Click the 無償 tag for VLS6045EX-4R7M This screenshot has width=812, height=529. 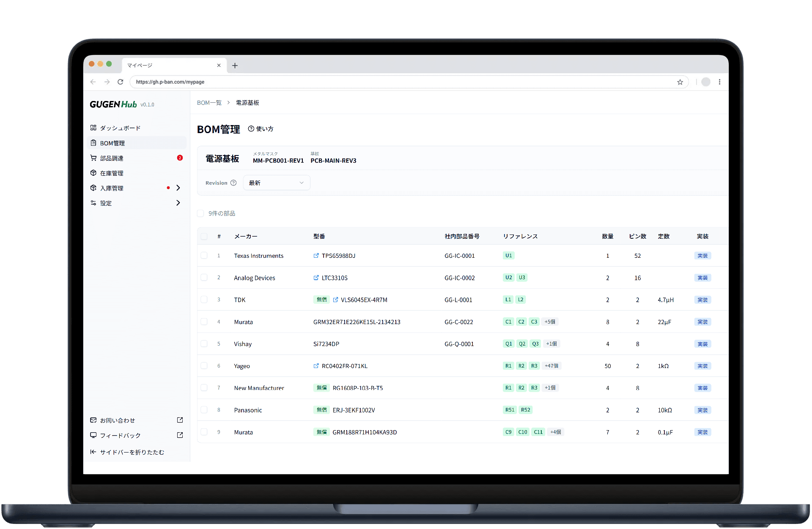322,300
